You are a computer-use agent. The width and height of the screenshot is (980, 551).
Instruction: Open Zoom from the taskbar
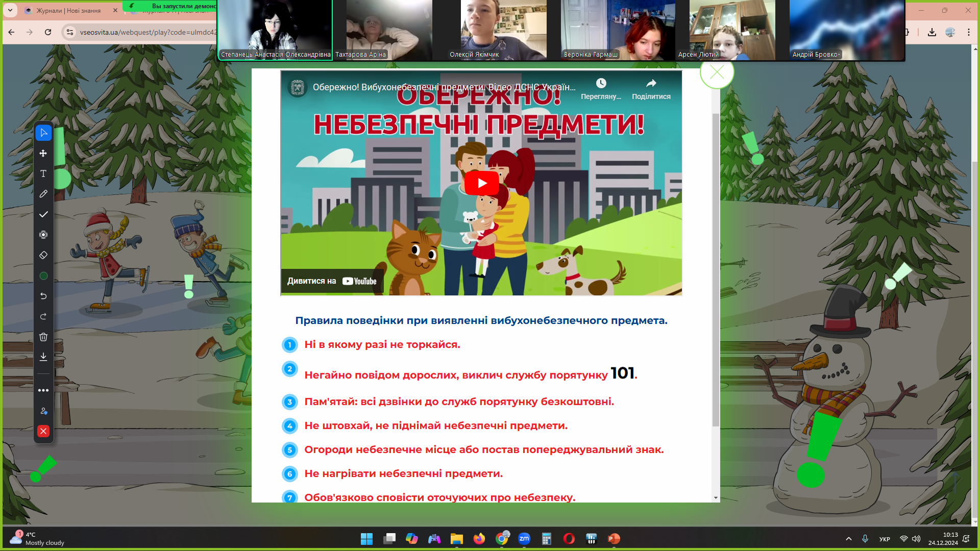pyautogui.click(x=524, y=539)
